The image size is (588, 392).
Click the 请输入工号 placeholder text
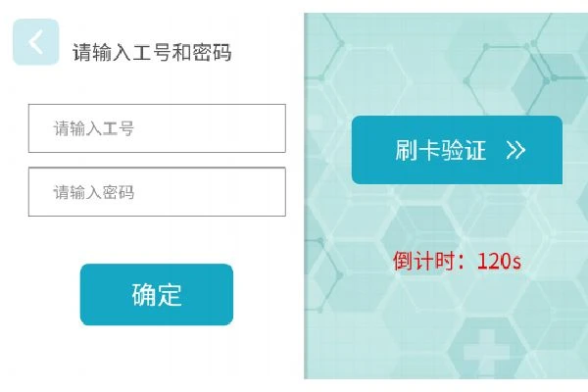coord(94,128)
